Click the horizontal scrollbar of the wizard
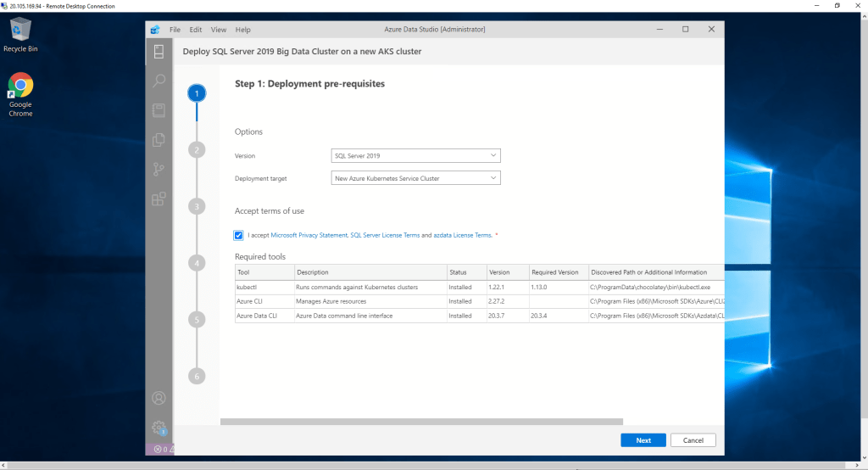Screen dimensions: 868x470 point(421,421)
